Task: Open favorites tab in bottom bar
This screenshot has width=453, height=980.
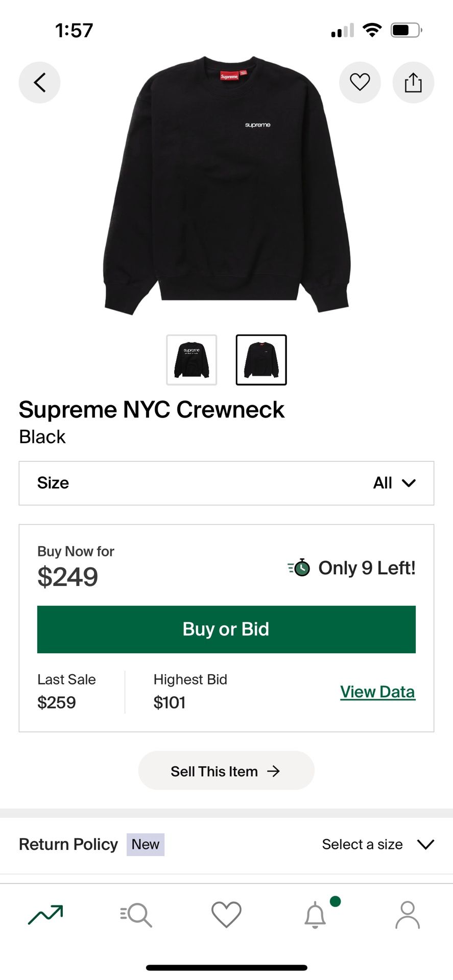Action: (226, 914)
